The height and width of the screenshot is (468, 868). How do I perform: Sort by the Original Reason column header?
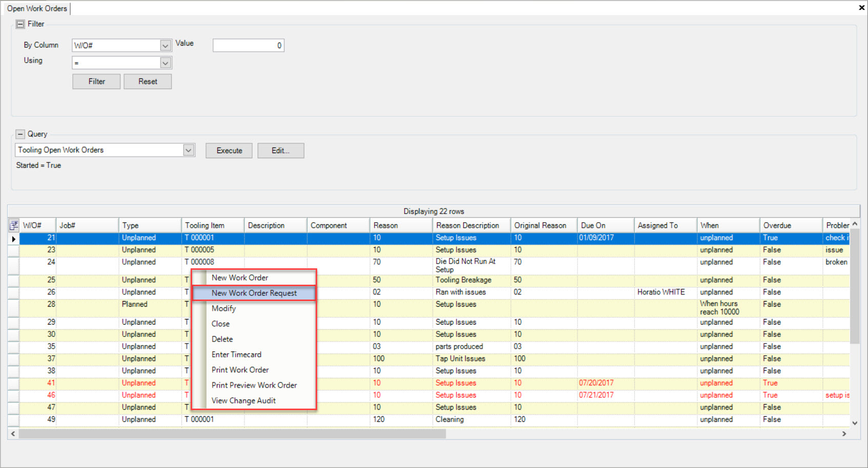pos(544,225)
